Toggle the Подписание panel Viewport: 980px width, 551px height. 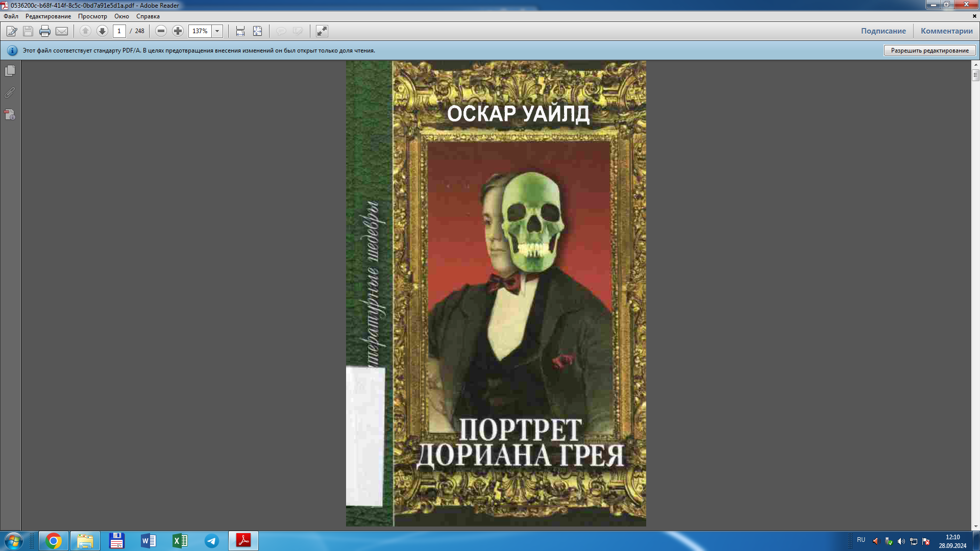pyautogui.click(x=884, y=31)
